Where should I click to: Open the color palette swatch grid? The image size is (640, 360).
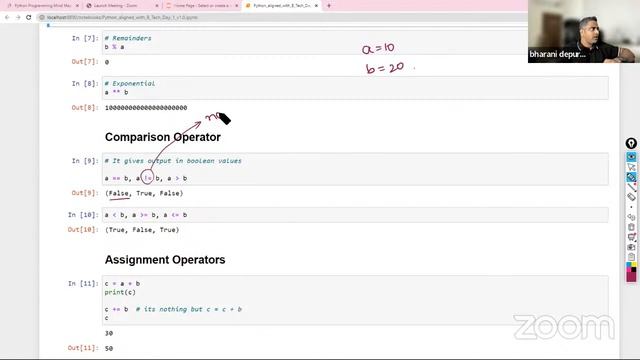coord(631,267)
